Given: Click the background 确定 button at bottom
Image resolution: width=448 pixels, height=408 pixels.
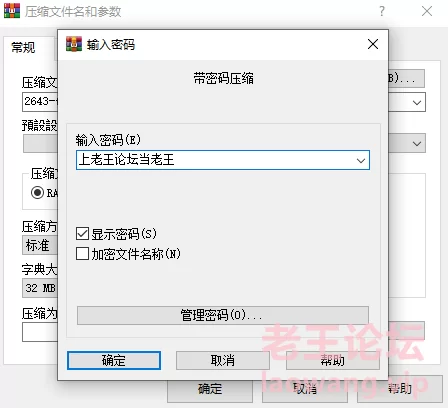Looking at the screenshot, I should point(210,389).
